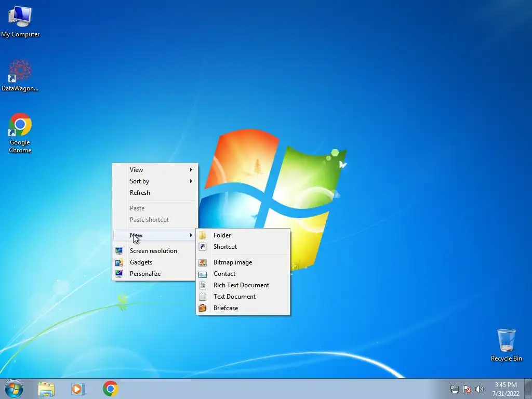Create a new Briefcase
This screenshot has width=532, height=399.
click(243, 308)
